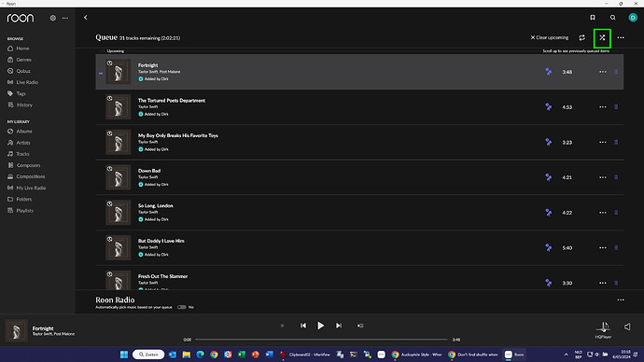Image resolution: width=644 pixels, height=362 pixels.
Task: Open the search icon
Action: coord(613,18)
